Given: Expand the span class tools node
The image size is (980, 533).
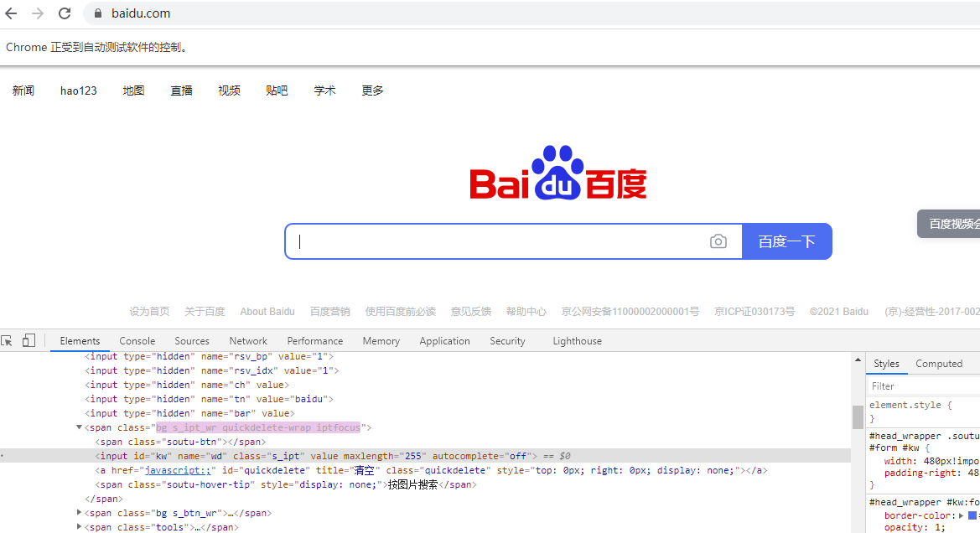Looking at the screenshot, I should click(79, 527).
